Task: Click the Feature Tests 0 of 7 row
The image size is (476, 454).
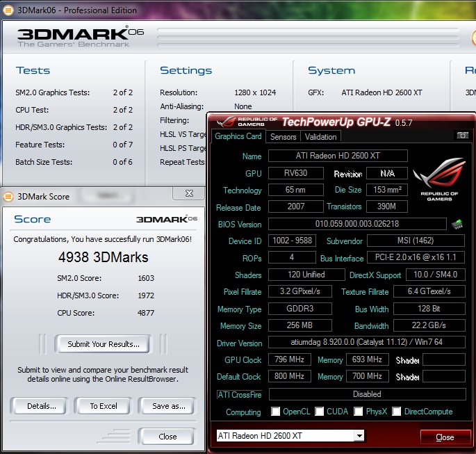Action: (x=74, y=145)
